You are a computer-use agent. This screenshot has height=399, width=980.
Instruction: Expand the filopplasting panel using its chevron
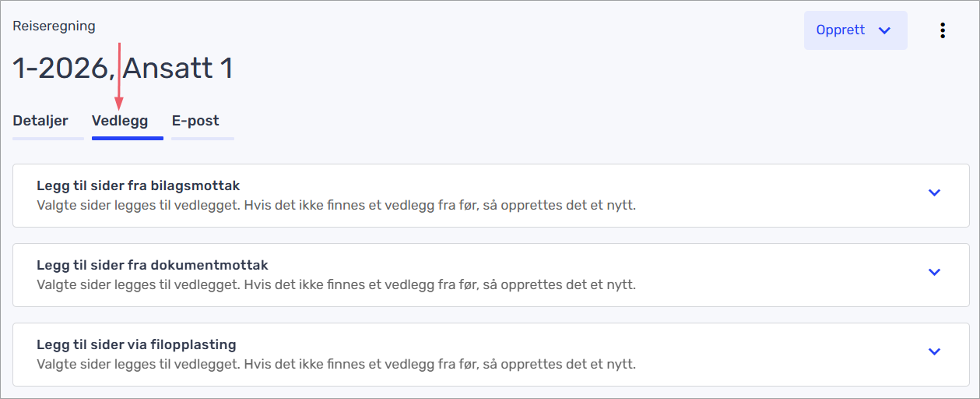tap(935, 351)
